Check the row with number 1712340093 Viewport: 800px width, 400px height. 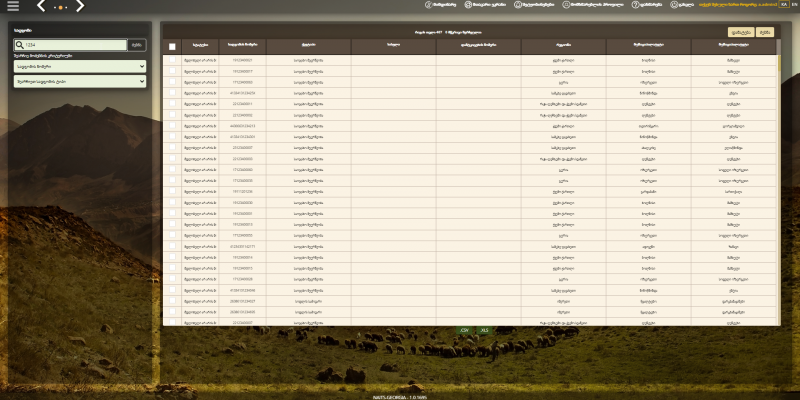[172, 82]
